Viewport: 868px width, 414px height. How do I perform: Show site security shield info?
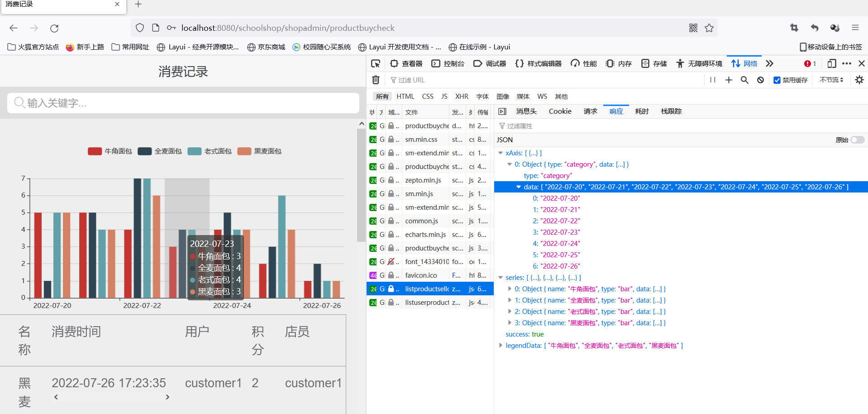click(x=140, y=28)
